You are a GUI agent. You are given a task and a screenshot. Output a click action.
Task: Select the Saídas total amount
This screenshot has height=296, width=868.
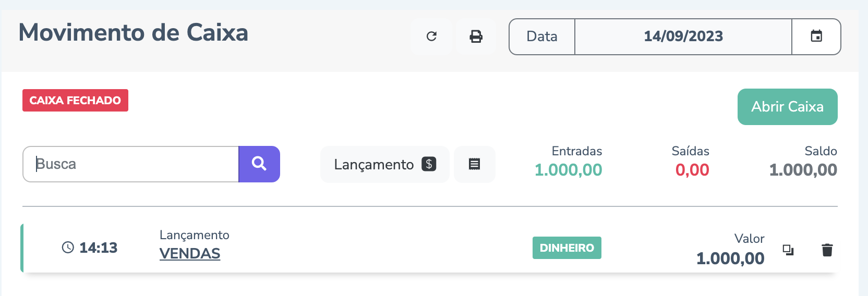pyautogui.click(x=692, y=170)
